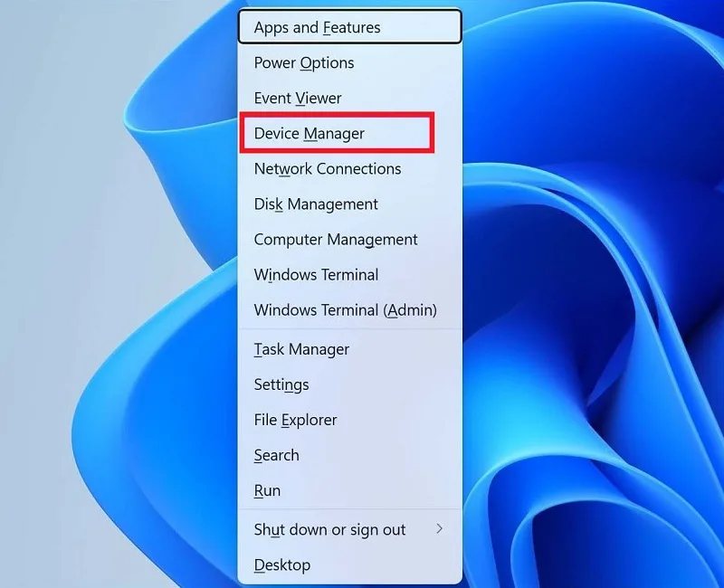
Task: Launch Windows Terminal (Admin)
Action: pyautogui.click(x=349, y=310)
